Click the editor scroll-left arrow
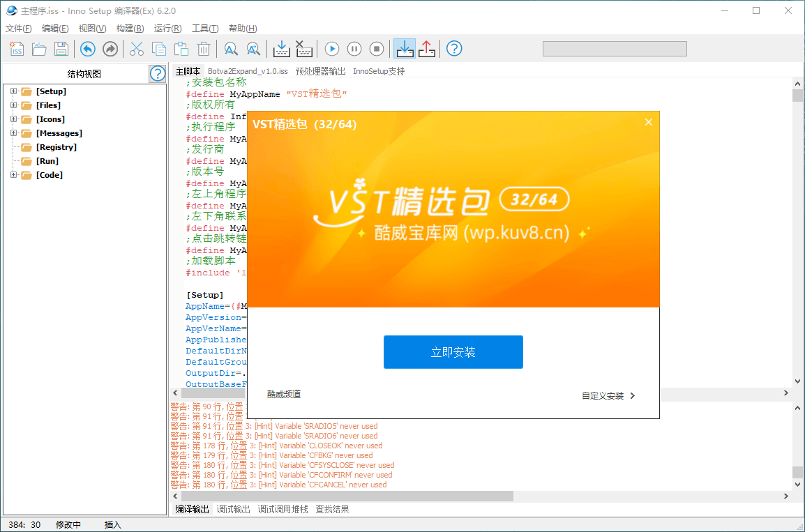805x532 pixels. [176, 393]
